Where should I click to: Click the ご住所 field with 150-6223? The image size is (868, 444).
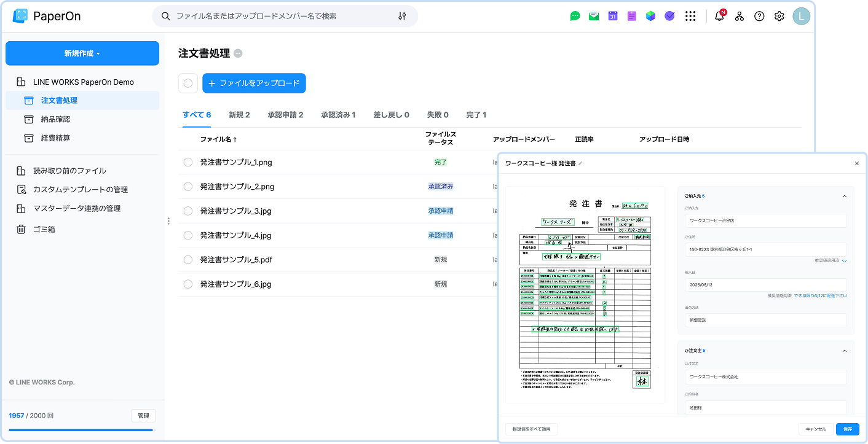[x=765, y=250]
